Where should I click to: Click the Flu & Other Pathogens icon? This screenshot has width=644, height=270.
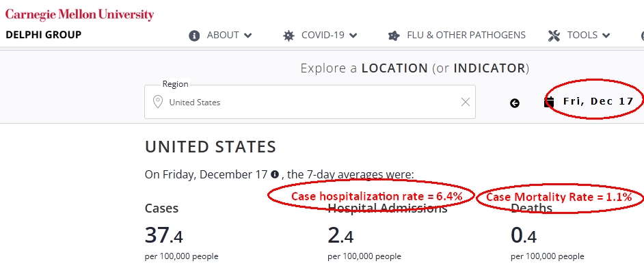pos(394,36)
